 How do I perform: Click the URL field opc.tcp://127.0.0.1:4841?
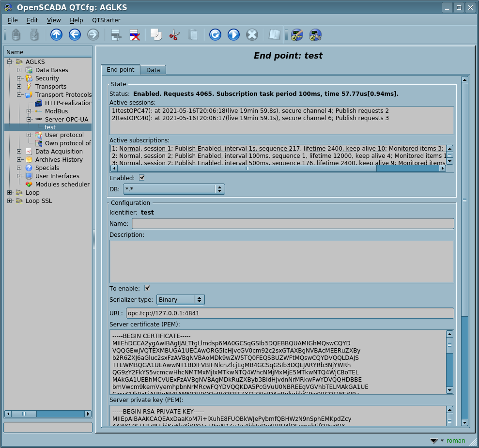pyautogui.click(x=290, y=313)
